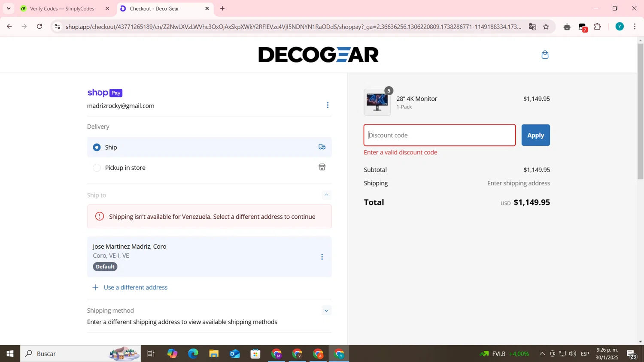Image resolution: width=644 pixels, height=362 pixels.
Task: Select the Ship delivery option
Action: [209, 147]
